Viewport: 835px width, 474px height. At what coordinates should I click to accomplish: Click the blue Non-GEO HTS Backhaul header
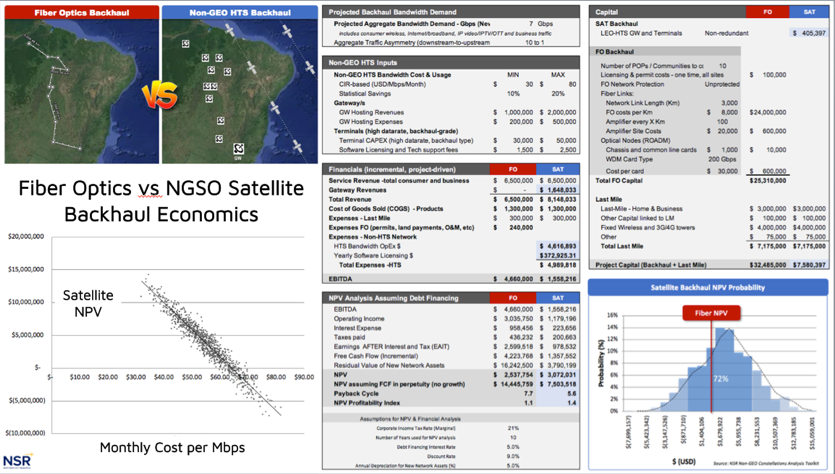(240, 12)
